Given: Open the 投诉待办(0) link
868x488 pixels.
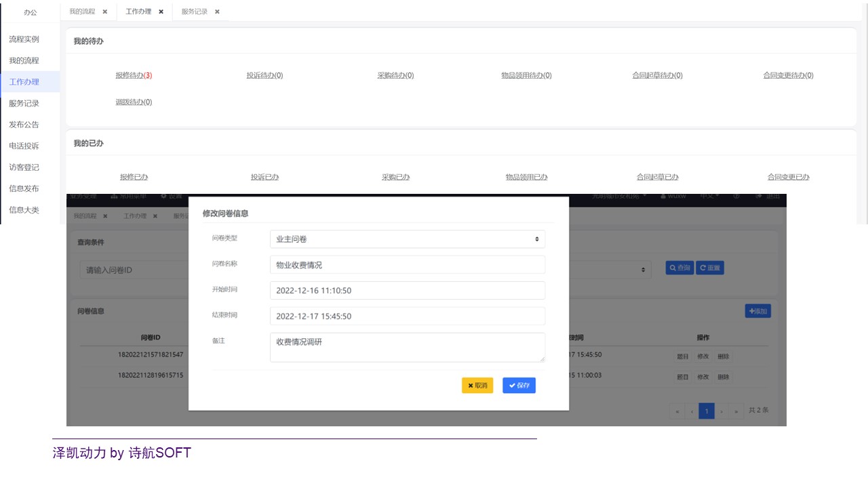Looking at the screenshot, I should [x=264, y=75].
